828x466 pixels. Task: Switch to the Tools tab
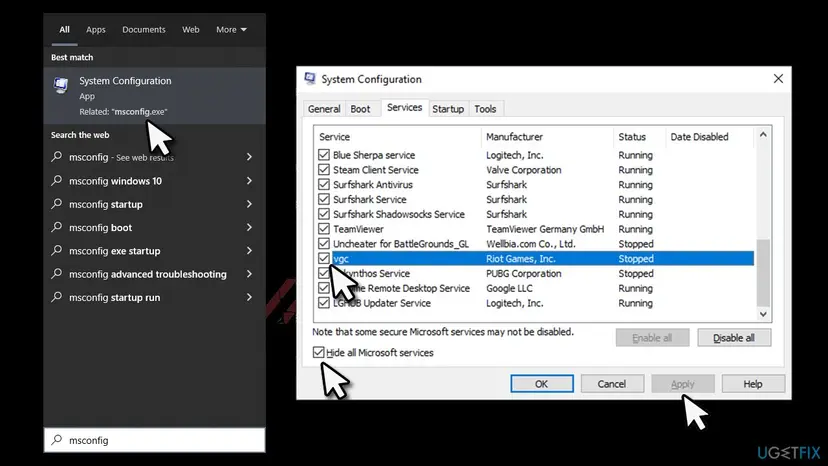coord(485,109)
